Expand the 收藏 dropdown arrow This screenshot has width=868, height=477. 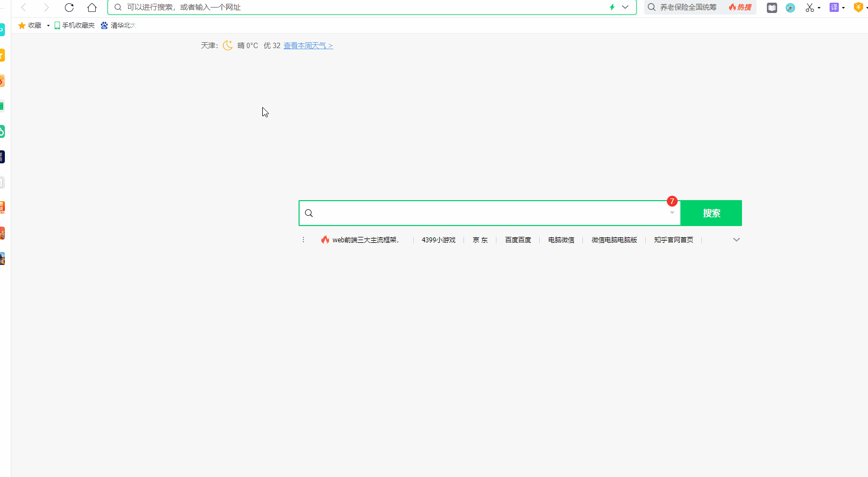pyautogui.click(x=48, y=25)
